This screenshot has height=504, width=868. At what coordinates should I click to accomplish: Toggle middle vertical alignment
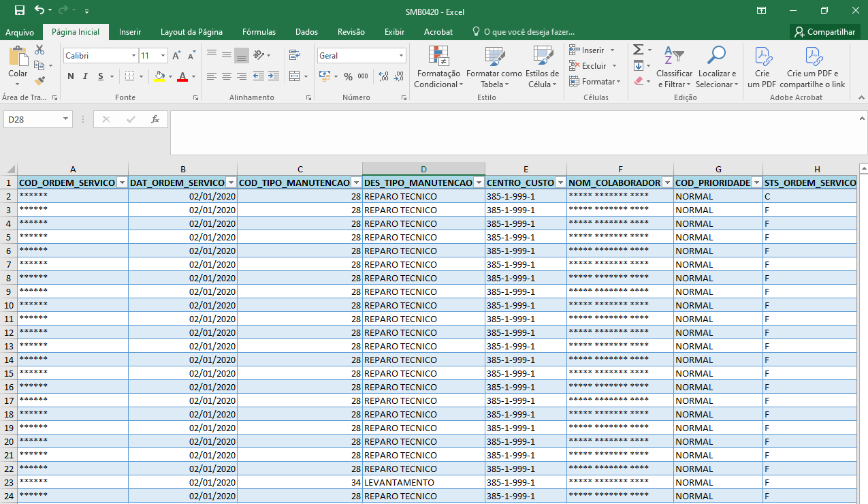(x=227, y=55)
